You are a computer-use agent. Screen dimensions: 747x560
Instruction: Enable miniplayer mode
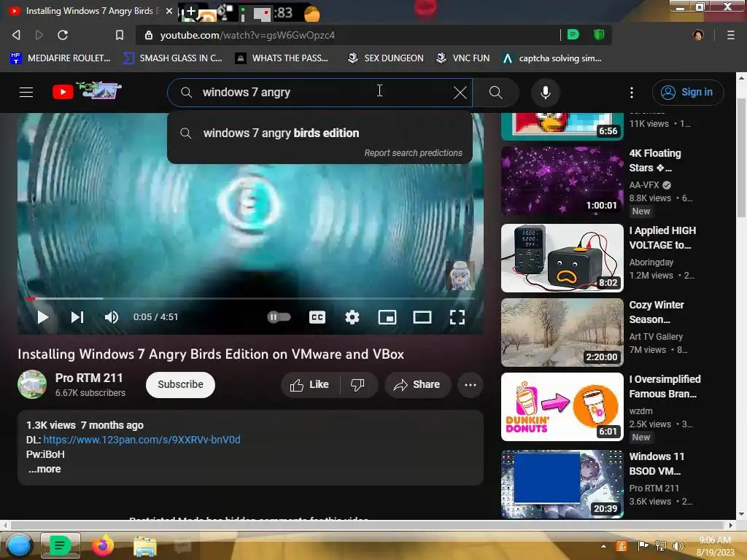click(x=387, y=317)
